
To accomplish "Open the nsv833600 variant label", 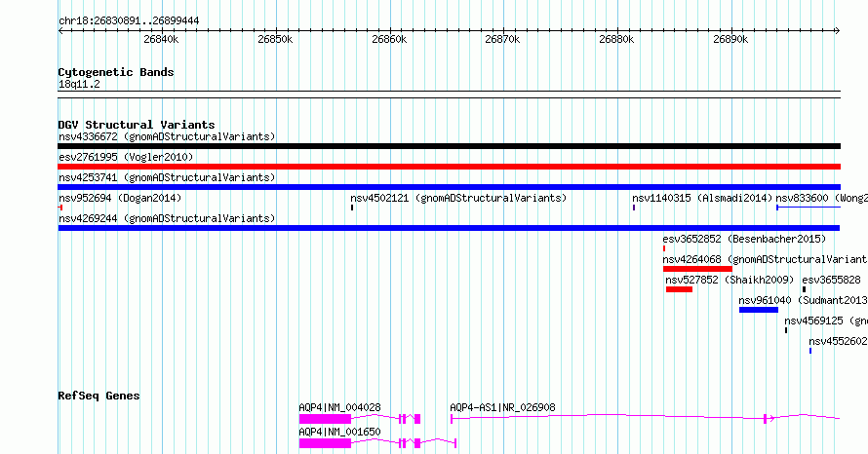I will coord(821,198).
